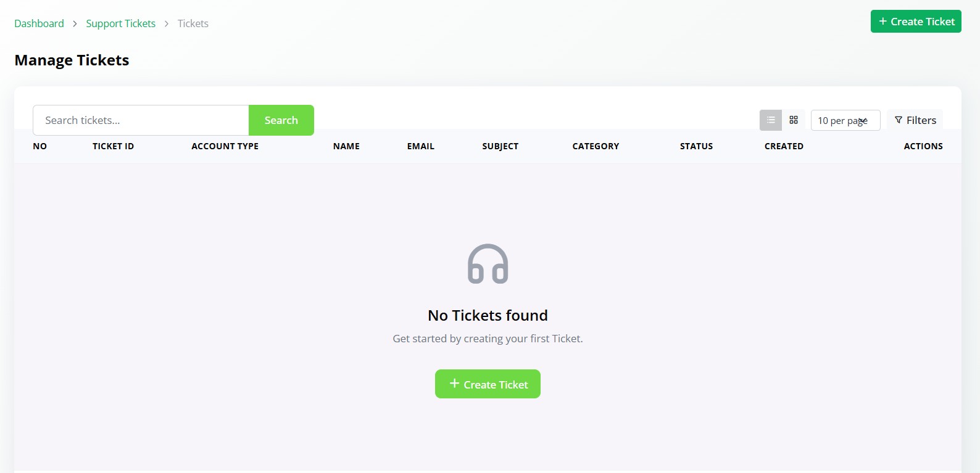
Task: Click the Category column header
Action: click(596, 146)
